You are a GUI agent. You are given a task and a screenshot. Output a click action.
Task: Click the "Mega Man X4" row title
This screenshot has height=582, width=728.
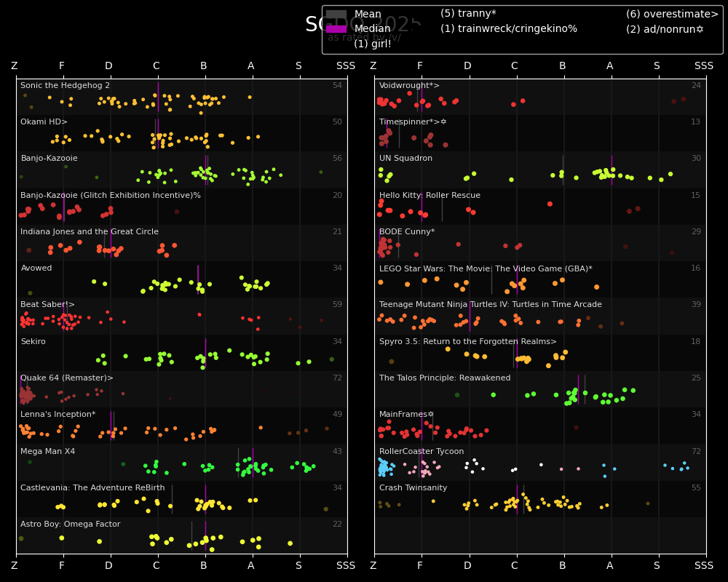[x=48, y=451]
